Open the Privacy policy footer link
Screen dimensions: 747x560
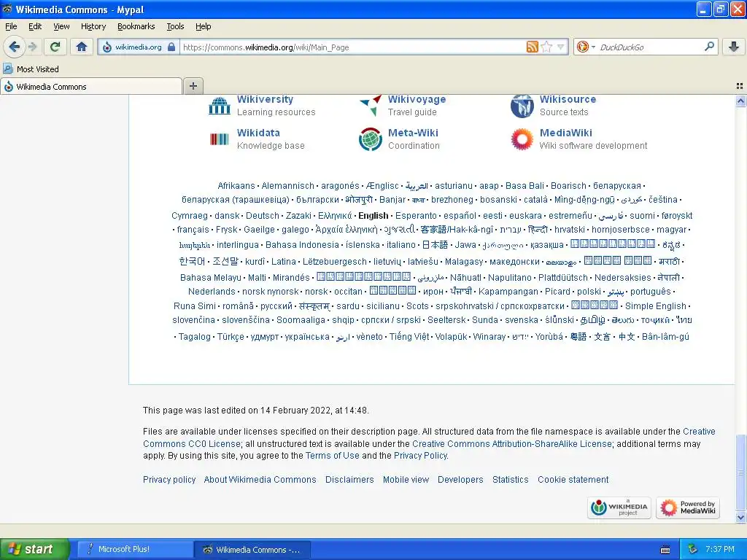[x=169, y=480]
